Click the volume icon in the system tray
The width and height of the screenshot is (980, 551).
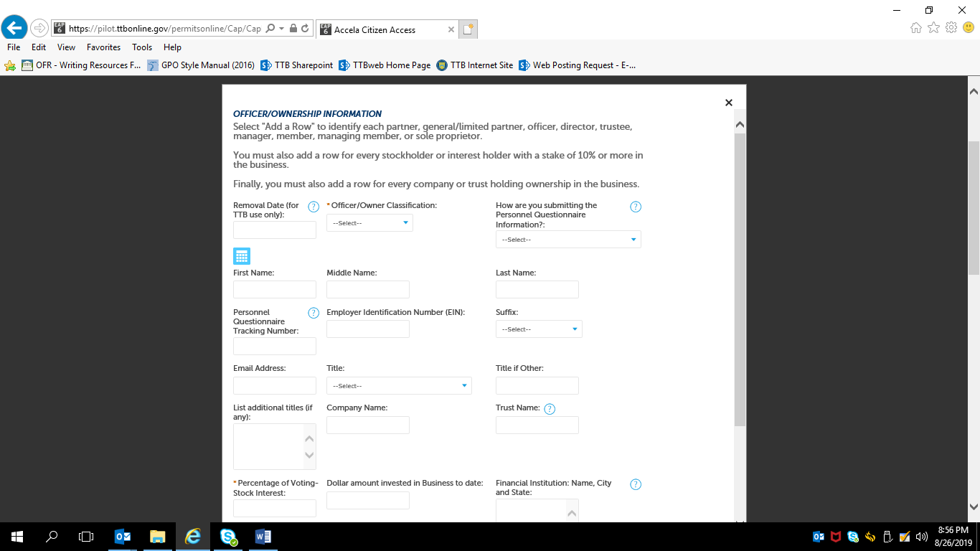[x=920, y=537]
